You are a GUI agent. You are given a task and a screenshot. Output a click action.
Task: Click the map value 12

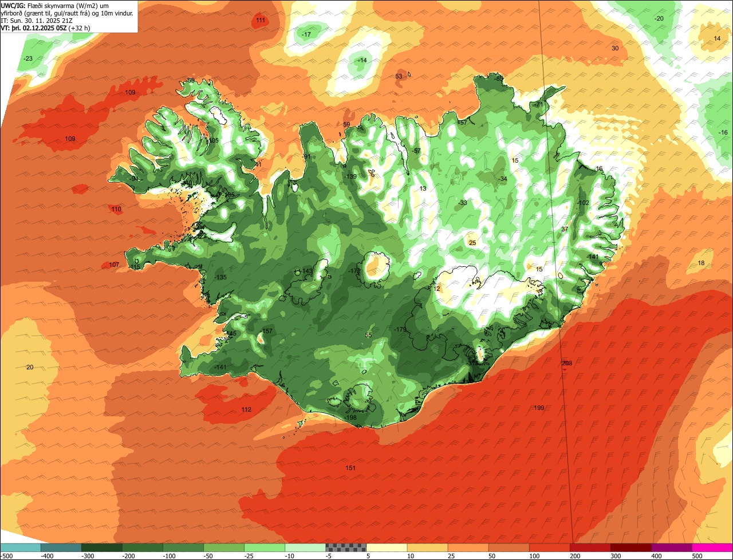(438, 289)
